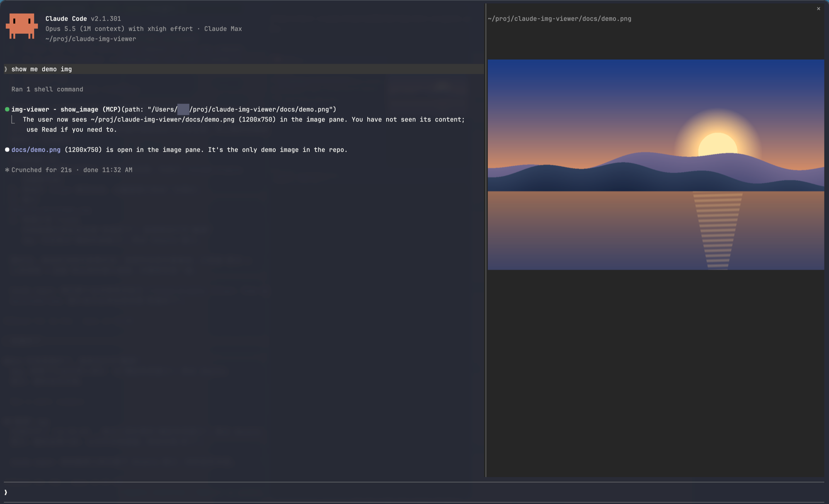Viewport: 829px width, 504px height.
Task: Click the sunset demo image preview
Action: 656,165
